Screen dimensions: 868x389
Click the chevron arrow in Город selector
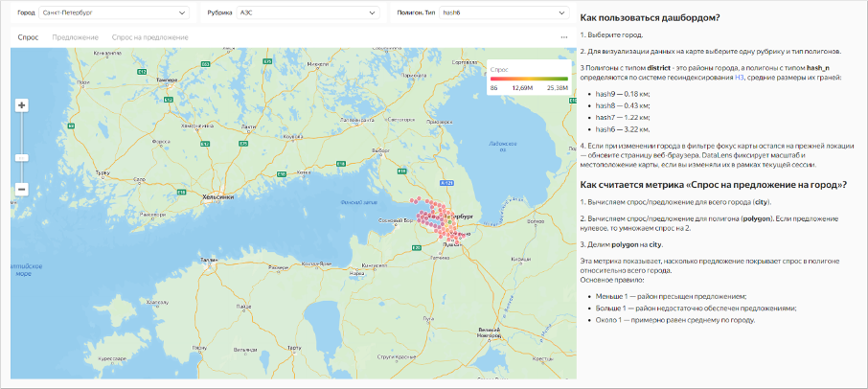pos(182,13)
